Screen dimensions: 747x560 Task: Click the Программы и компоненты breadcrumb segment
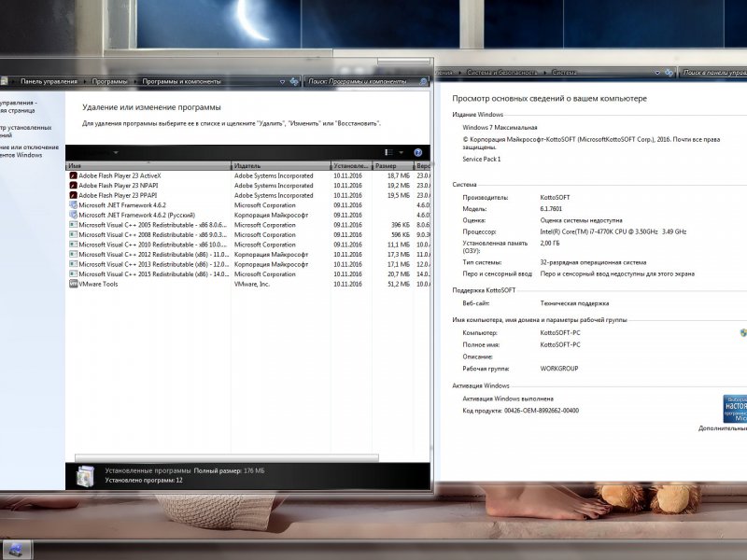pos(181,81)
